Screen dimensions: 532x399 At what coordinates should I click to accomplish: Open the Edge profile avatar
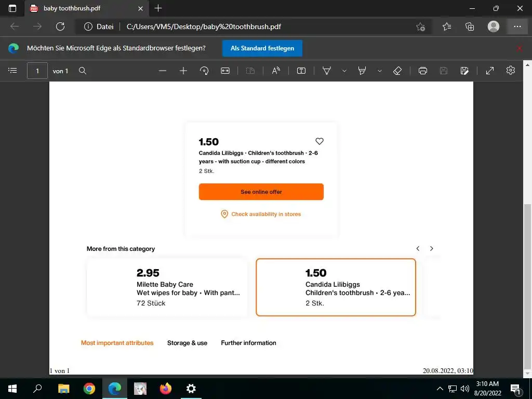(494, 26)
